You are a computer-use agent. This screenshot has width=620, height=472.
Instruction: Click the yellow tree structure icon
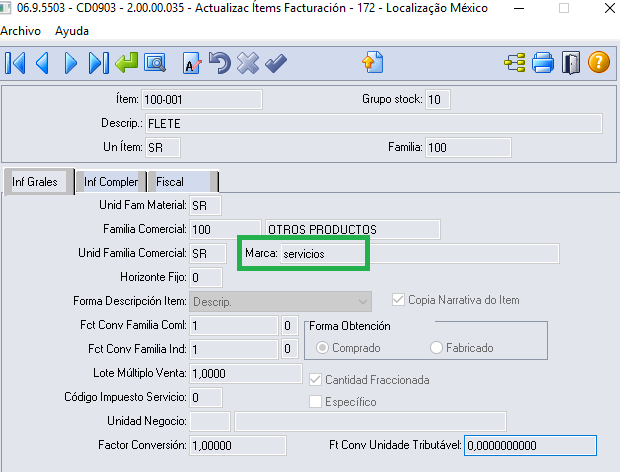[515, 63]
